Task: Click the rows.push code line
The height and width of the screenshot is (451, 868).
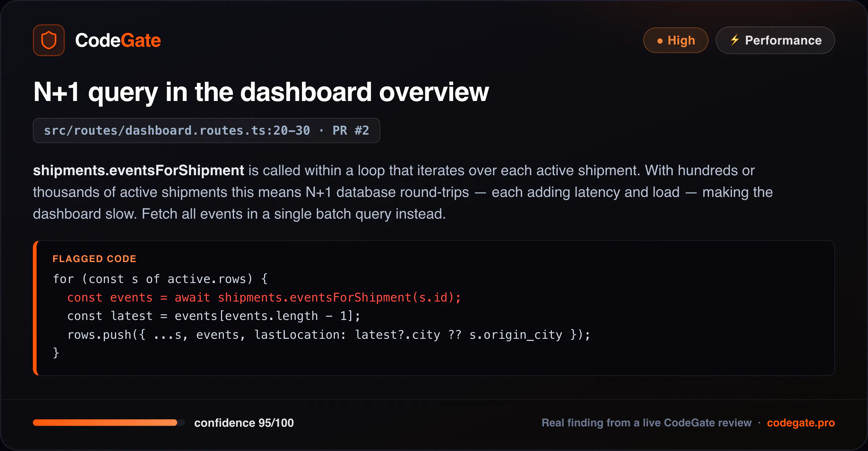Action: (329, 335)
